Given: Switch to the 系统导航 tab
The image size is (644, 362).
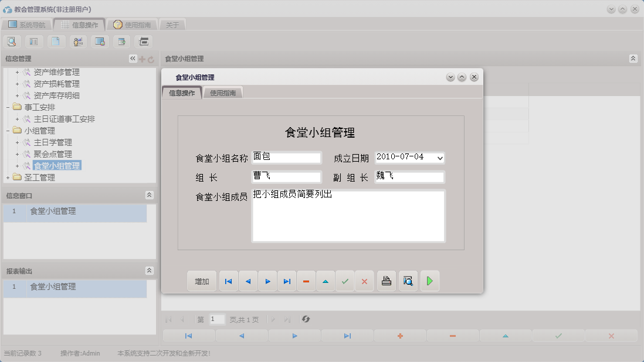Looking at the screenshot, I should click(x=27, y=25).
